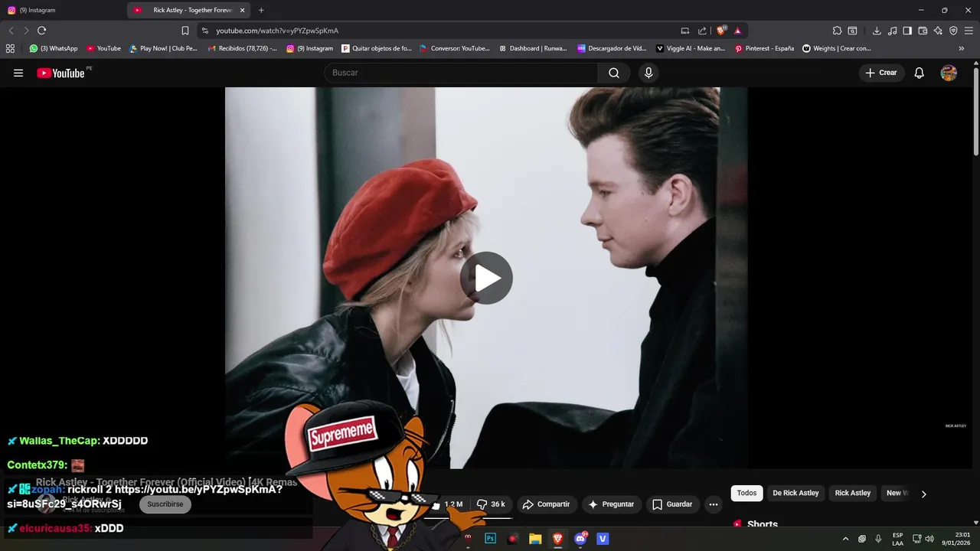The height and width of the screenshot is (551, 980).
Task: Go to YouTube home via logo
Action: (x=60, y=73)
